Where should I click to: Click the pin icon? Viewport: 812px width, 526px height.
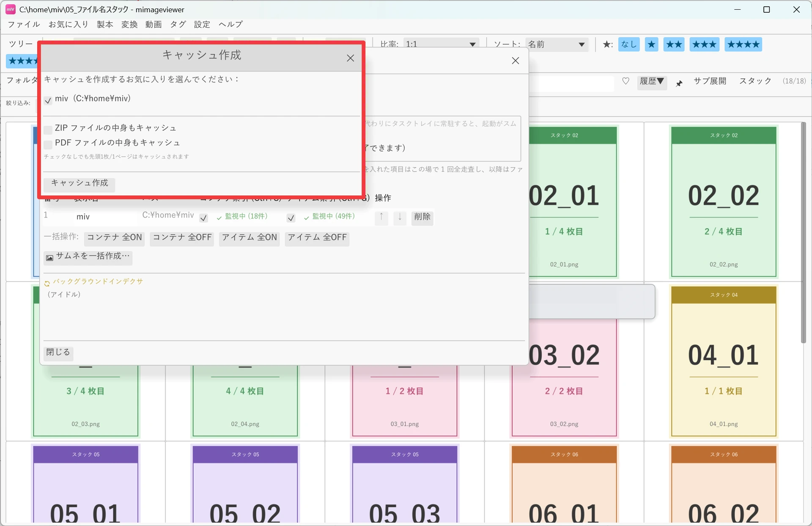(x=679, y=83)
